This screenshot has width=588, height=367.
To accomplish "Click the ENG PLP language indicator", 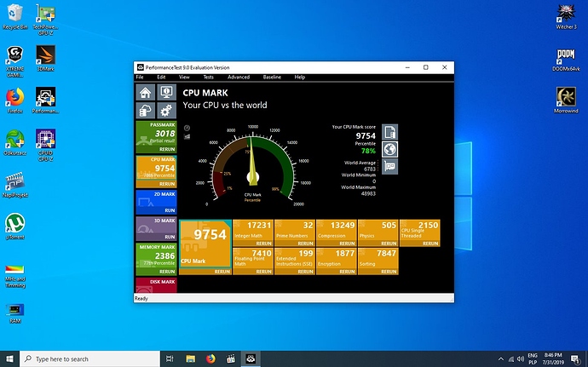I will pyautogui.click(x=533, y=358).
